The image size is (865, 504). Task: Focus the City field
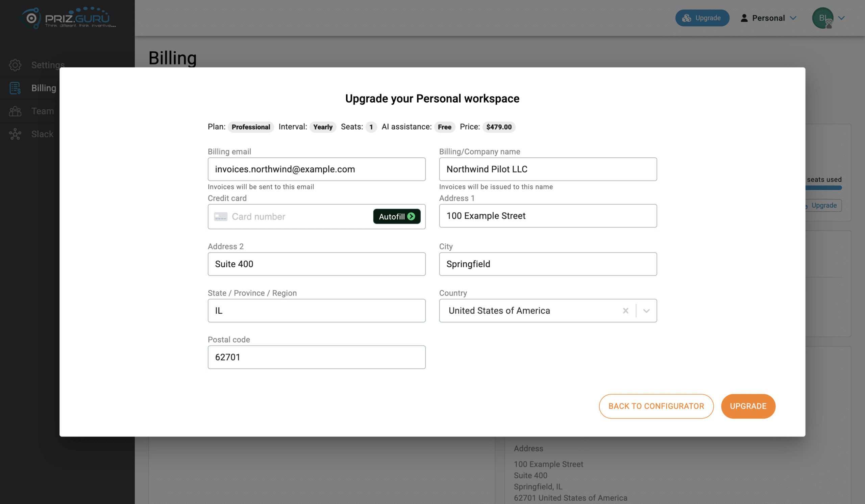[548, 264]
